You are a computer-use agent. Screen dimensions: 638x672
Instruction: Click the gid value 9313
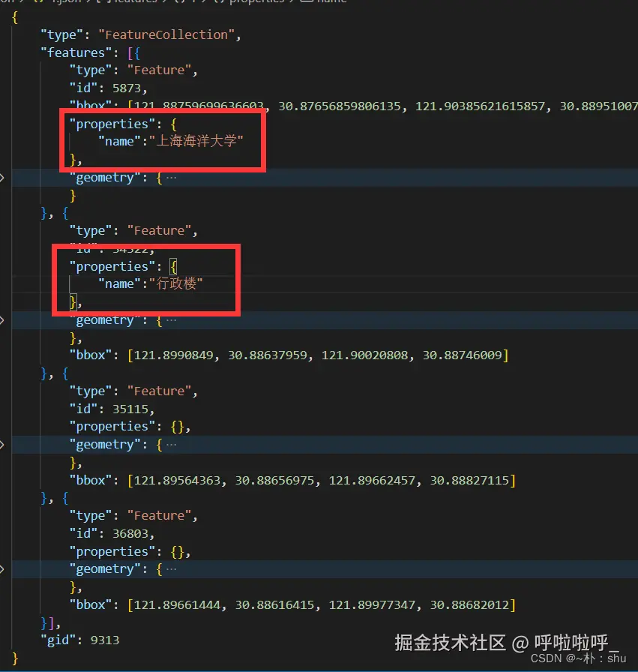[105, 640]
